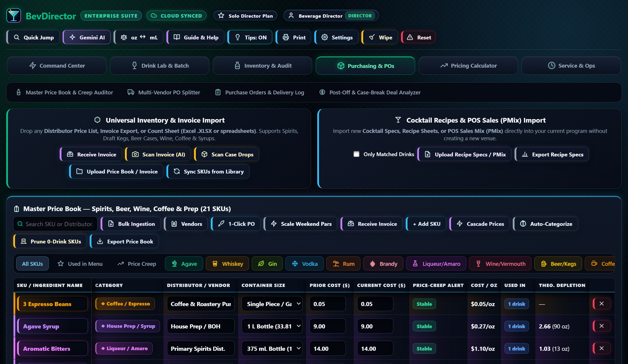The width and height of the screenshot is (628, 364).
Task: Click Auto-Categorize brain button
Action: tap(545, 224)
